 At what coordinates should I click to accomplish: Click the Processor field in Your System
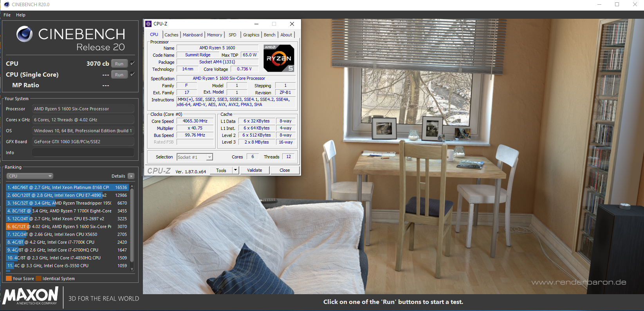tap(83, 109)
